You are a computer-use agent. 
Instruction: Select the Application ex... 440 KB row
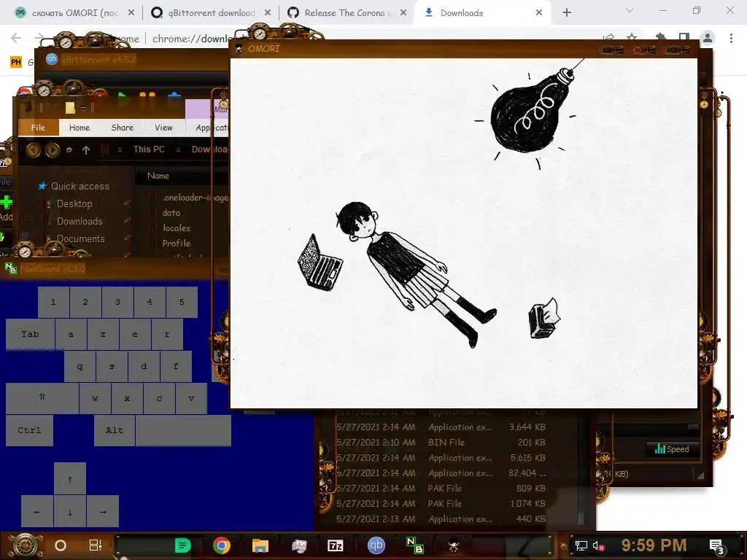click(441, 519)
